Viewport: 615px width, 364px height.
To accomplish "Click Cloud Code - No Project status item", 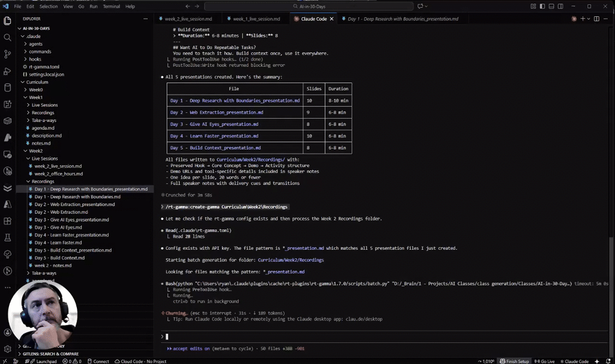I will pos(141,361).
